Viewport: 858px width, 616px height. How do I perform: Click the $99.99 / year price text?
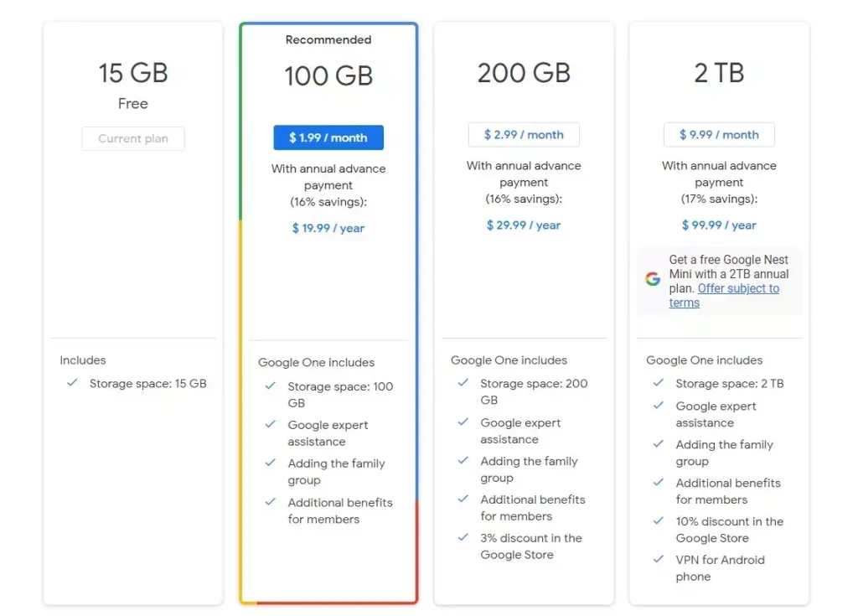[x=718, y=225]
